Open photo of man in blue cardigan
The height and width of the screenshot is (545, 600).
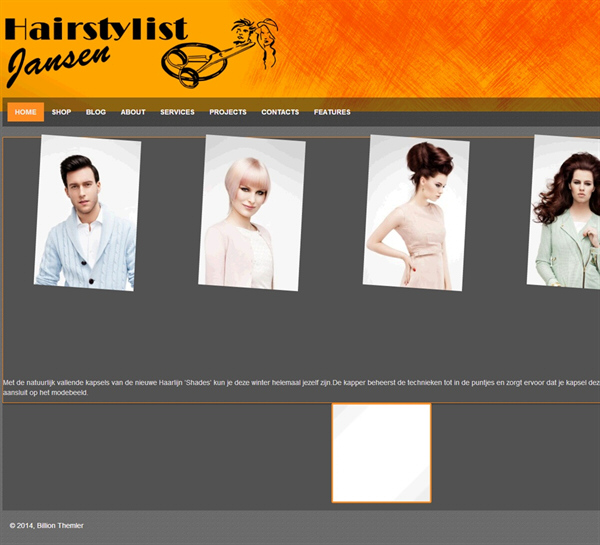pyautogui.click(x=88, y=213)
